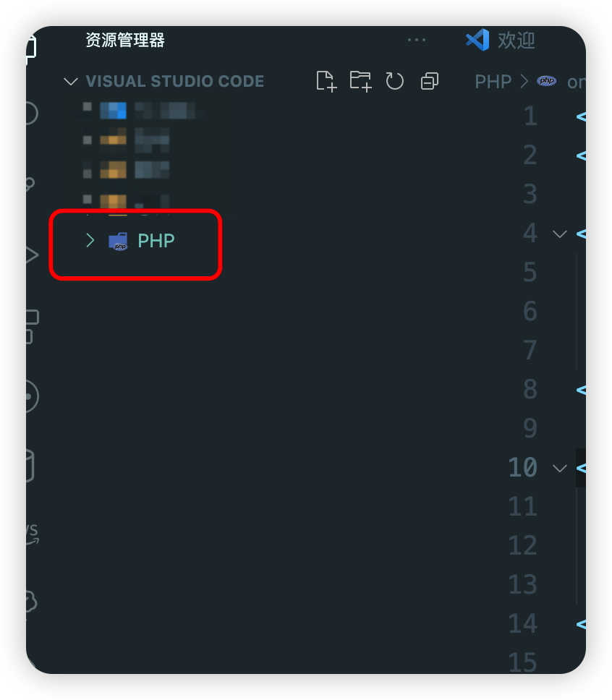Collapse all folders in the explorer
The height and width of the screenshot is (700, 612).
(x=429, y=81)
